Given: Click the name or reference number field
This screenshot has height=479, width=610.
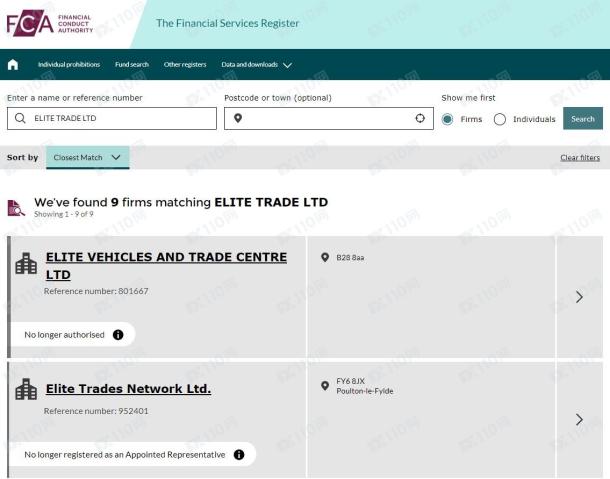Looking at the screenshot, I should click(112, 118).
